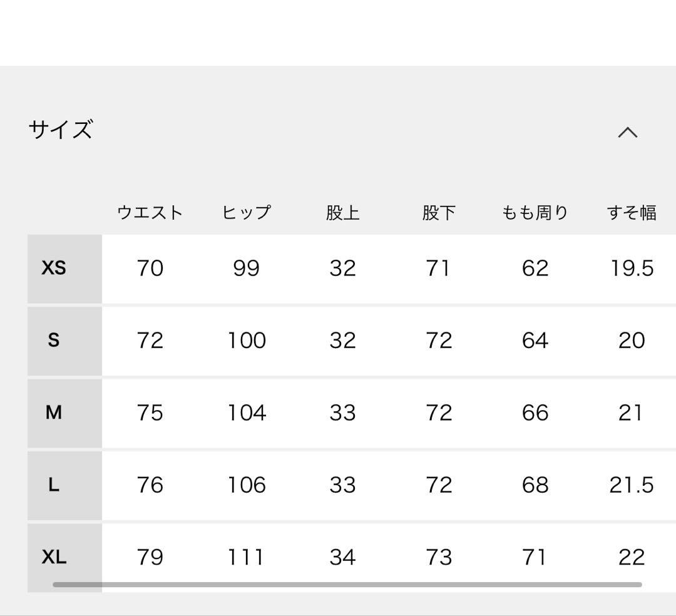Click the collapse arrow at top right

click(628, 131)
